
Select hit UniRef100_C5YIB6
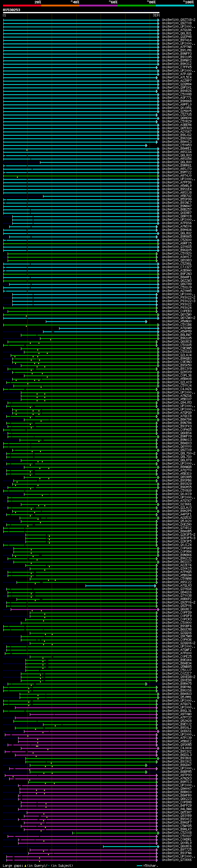point(177,325)
